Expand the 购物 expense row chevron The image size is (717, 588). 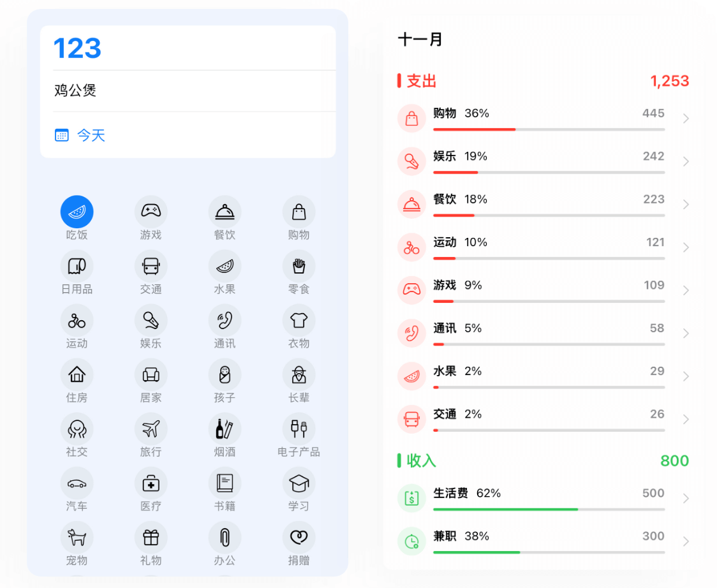(686, 119)
